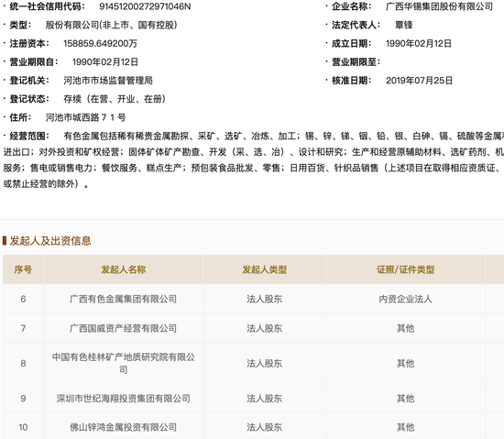Image resolution: width=504 pixels, height=439 pixels.
Task: Click 法人股东 in row 10
Action: coord(265,427)
